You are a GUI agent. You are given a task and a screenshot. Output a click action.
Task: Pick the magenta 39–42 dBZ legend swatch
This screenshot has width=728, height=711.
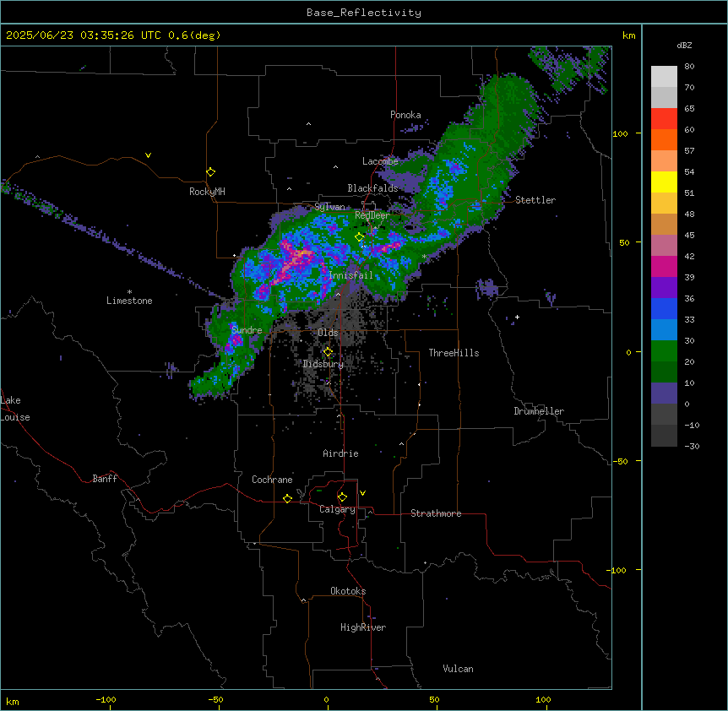point(664,266)
